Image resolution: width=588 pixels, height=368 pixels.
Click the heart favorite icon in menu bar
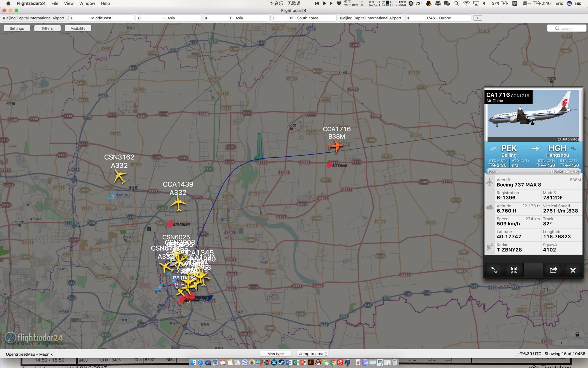(x=339, y=3)
